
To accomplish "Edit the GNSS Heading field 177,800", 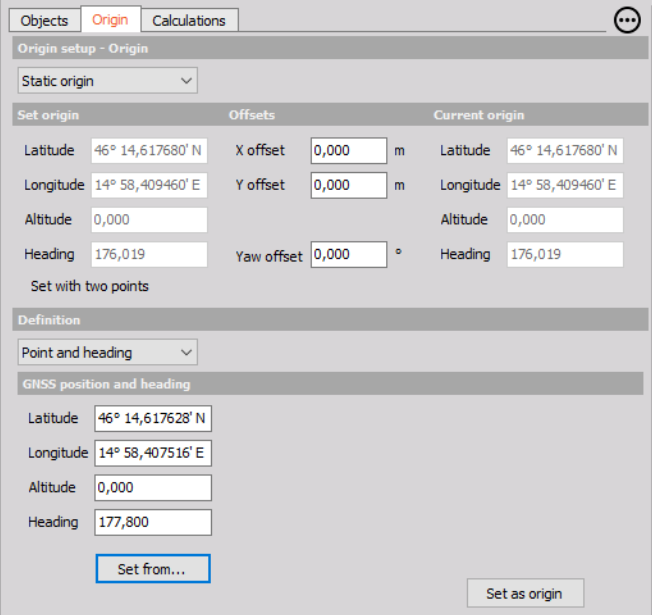I will click(x=153, y=522).
